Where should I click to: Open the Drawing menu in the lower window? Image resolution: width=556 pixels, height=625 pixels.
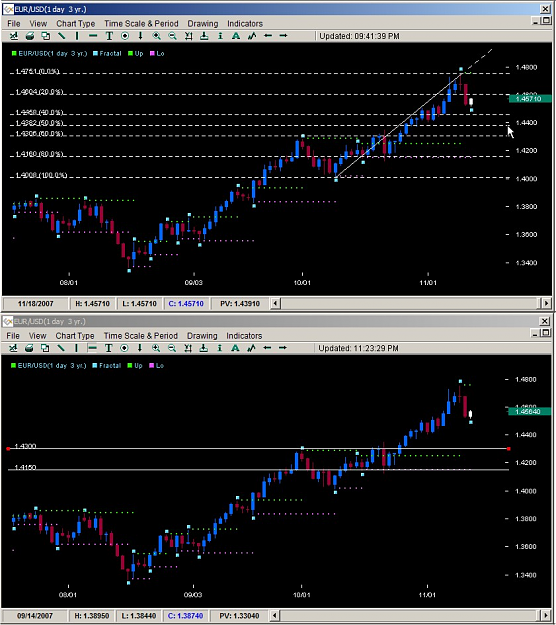202,336
